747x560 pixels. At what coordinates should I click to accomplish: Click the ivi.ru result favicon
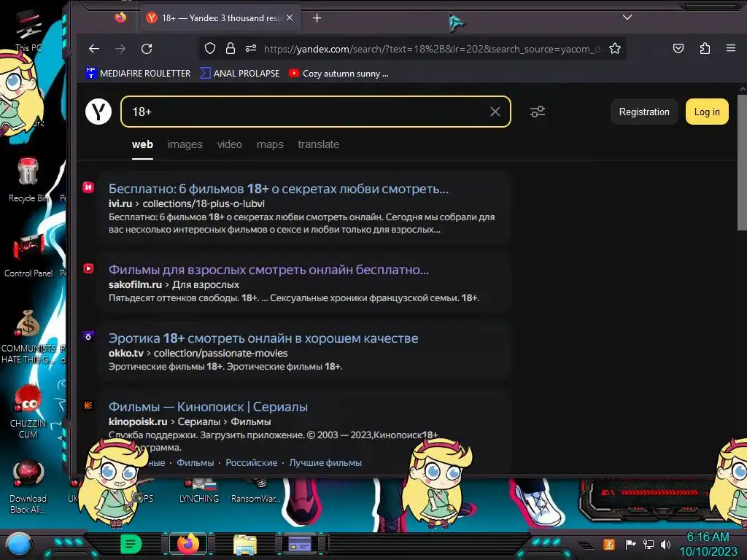coord(88,187)
